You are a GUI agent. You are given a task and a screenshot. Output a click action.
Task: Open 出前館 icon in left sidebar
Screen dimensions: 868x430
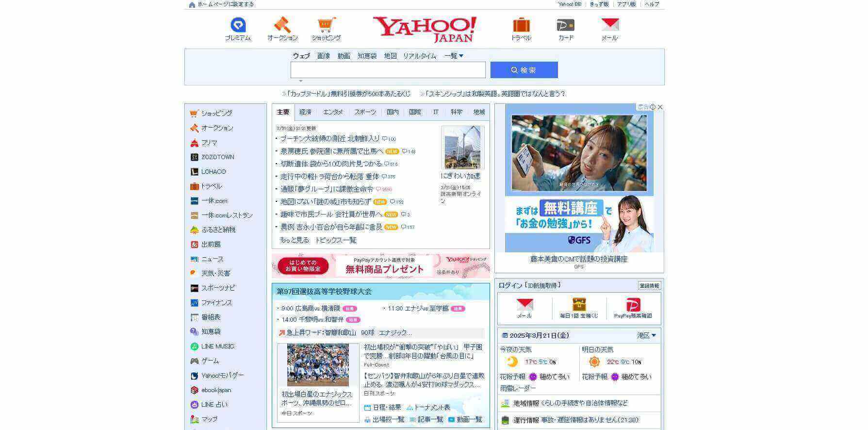tap(194, 245)
